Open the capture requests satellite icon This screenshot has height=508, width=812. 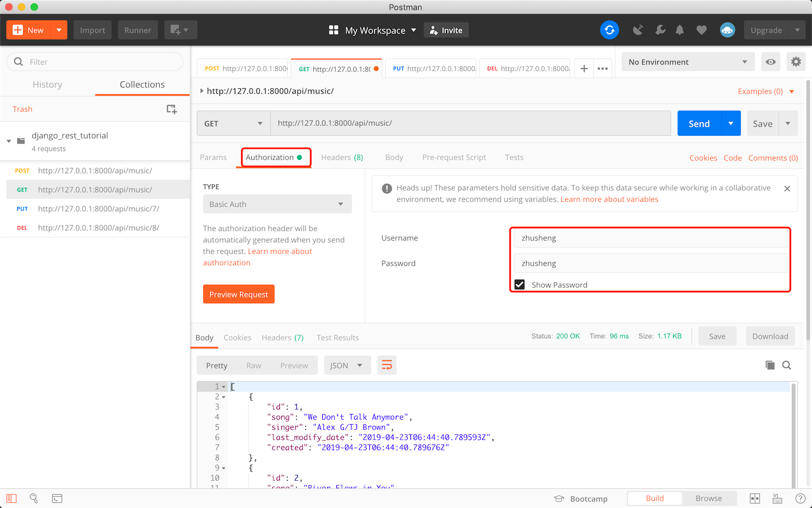(x=639, y=30)
